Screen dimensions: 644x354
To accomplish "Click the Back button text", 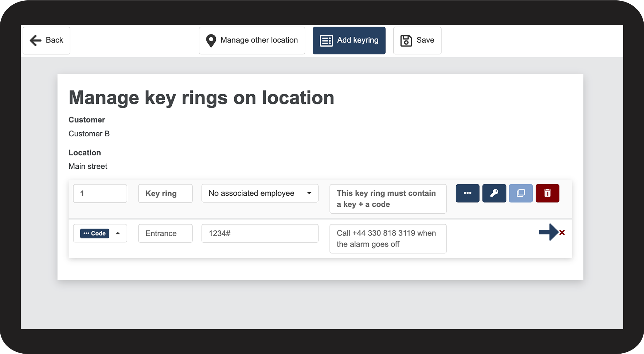I will [x=55, y=40].
